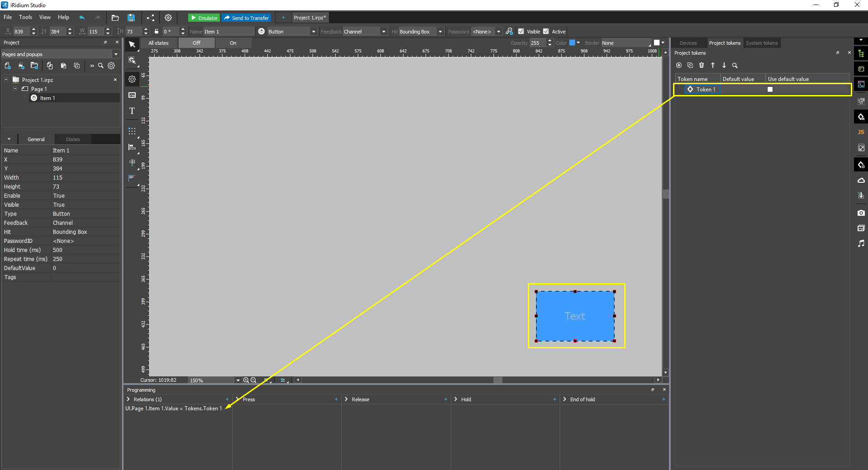Toggle the Active checkbox in properties toolbar

546,31
